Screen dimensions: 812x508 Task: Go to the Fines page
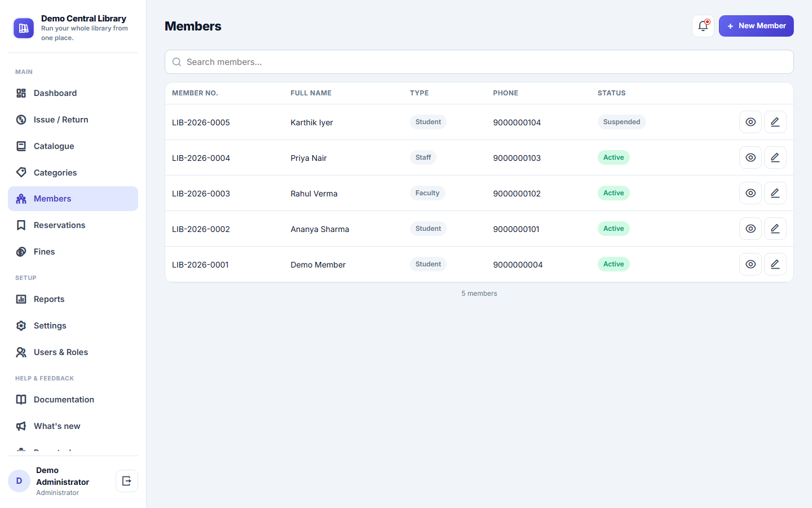click(x=73, y=252)
